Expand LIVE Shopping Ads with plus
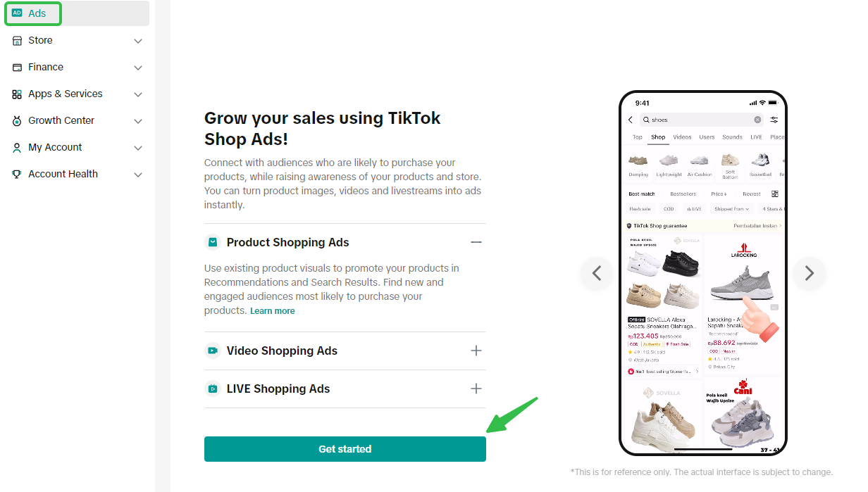The height and width of the screenshot is (492, 868). (476, 389)
